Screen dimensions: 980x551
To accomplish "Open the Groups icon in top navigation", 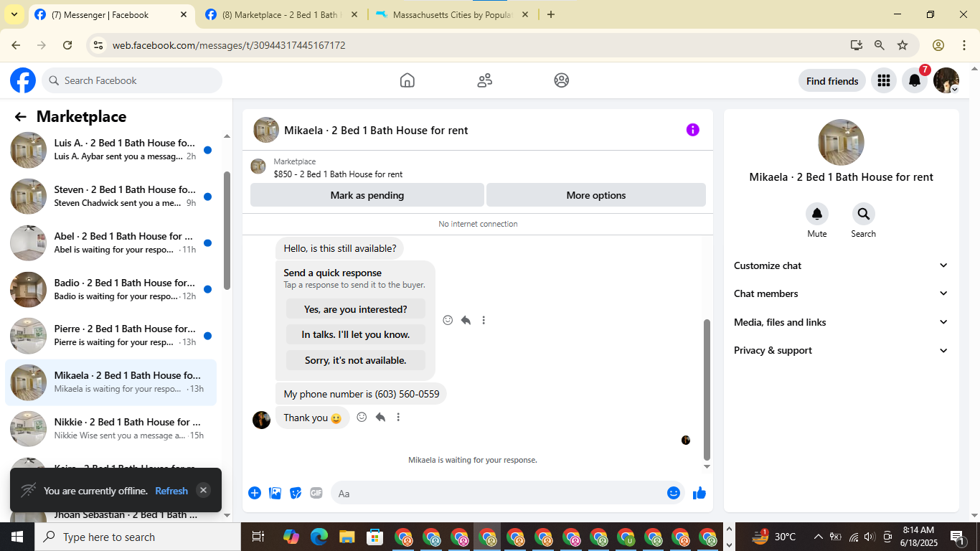I will [562, 80].
